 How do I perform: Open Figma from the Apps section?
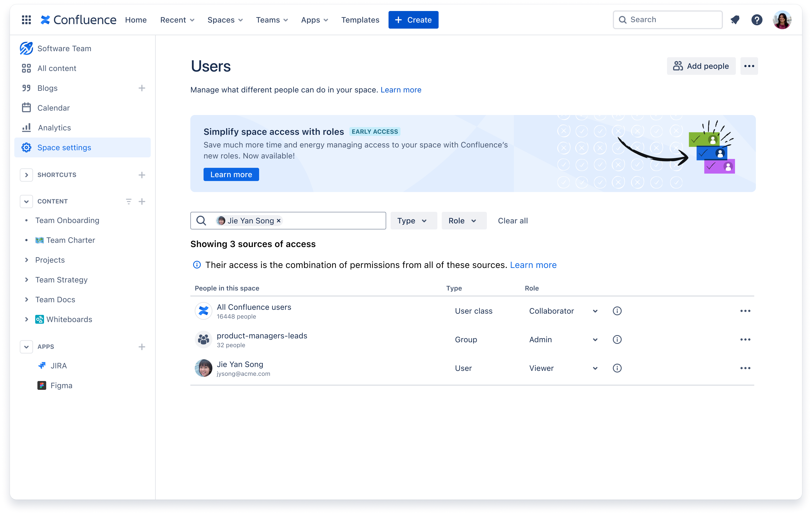pyautogui.click(x=61, y=385)
